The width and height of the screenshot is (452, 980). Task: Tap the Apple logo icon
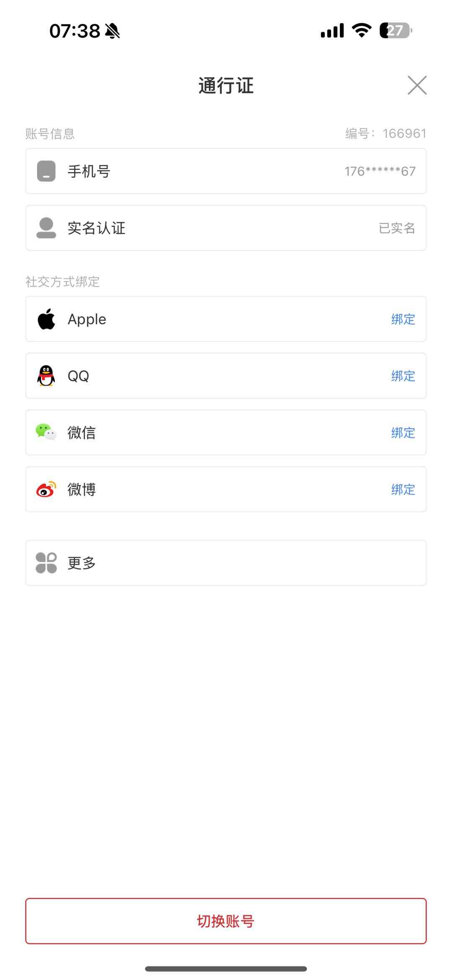pos(46,319)
